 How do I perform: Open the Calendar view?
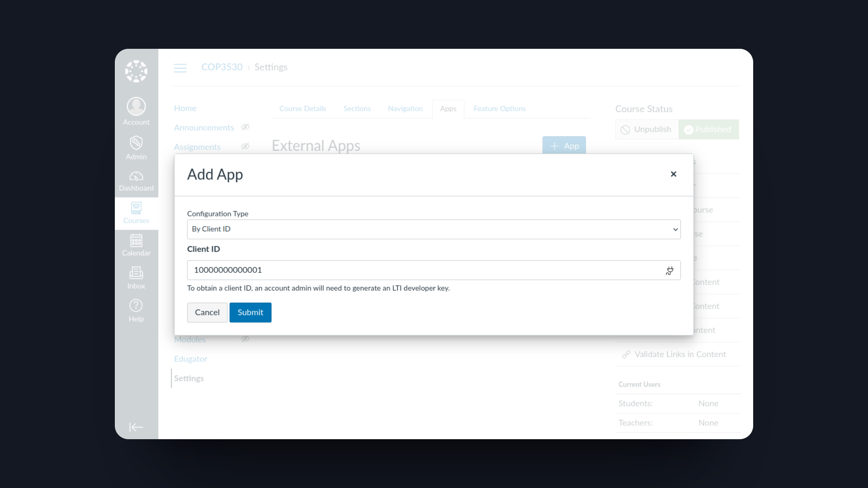pos(136,245)
